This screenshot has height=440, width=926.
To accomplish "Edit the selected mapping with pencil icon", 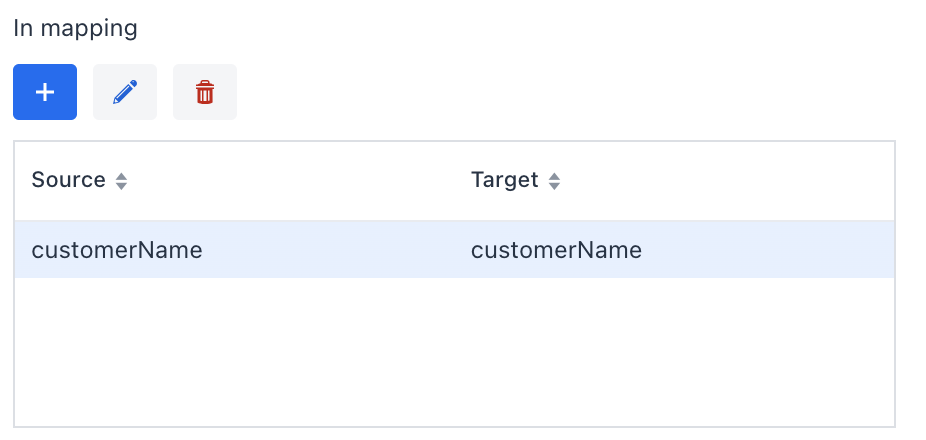I will (x=125, y=92).
